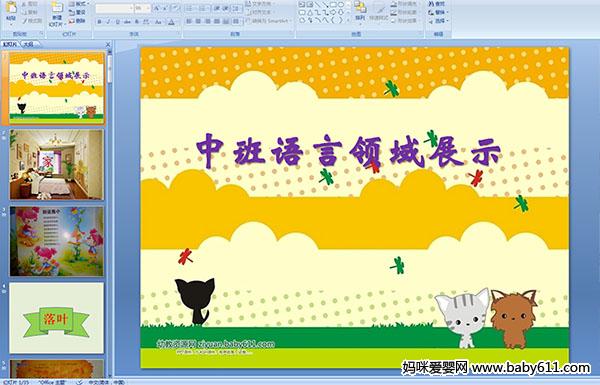The image size is (600, 385).
Task: Select the rectangle shape in shapes gallery
Action: point(333,5)
